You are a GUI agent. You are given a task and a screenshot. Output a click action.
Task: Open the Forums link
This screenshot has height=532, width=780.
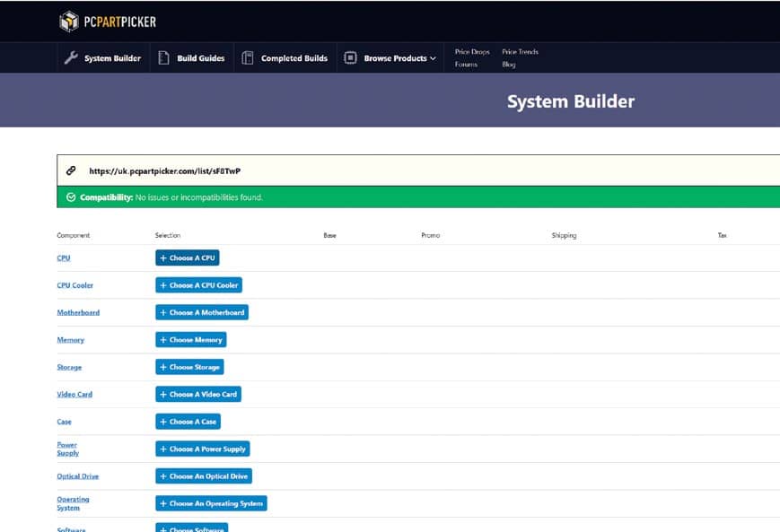(466, 64)
